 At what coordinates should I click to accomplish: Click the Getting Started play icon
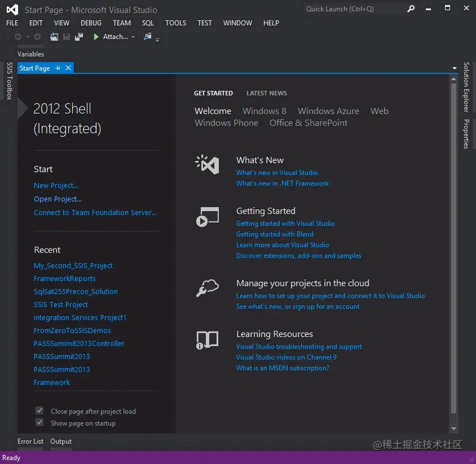click(208, 217)
